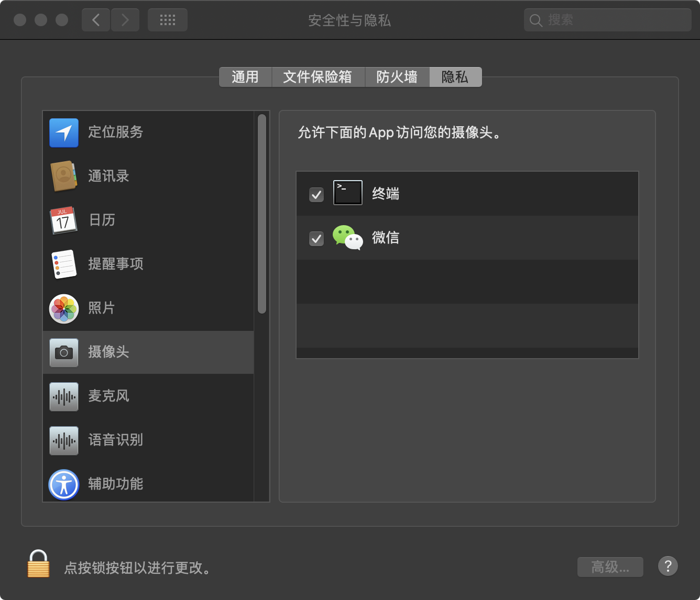
Task: Switch to the 防火墙 tab
Action: point(397,77)
